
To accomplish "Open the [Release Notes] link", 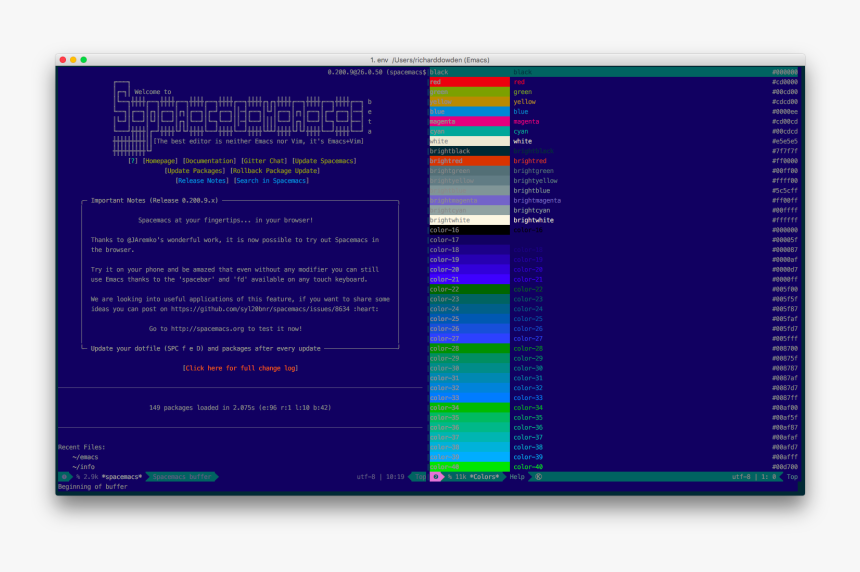I will (202, 180).
